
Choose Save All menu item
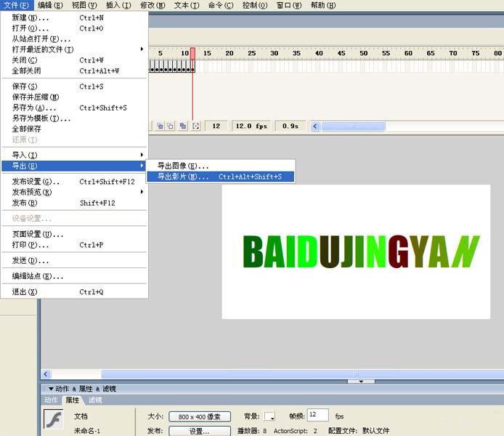coord(74,129)
